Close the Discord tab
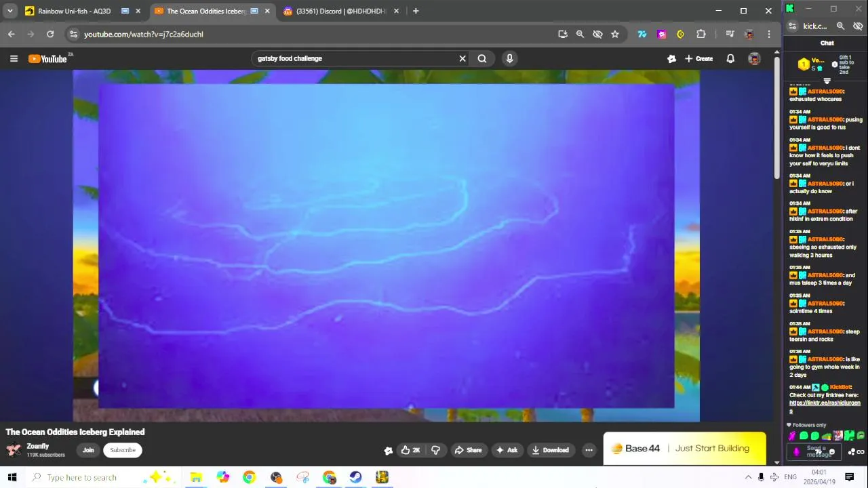868x488 pixels. (396, 11)
